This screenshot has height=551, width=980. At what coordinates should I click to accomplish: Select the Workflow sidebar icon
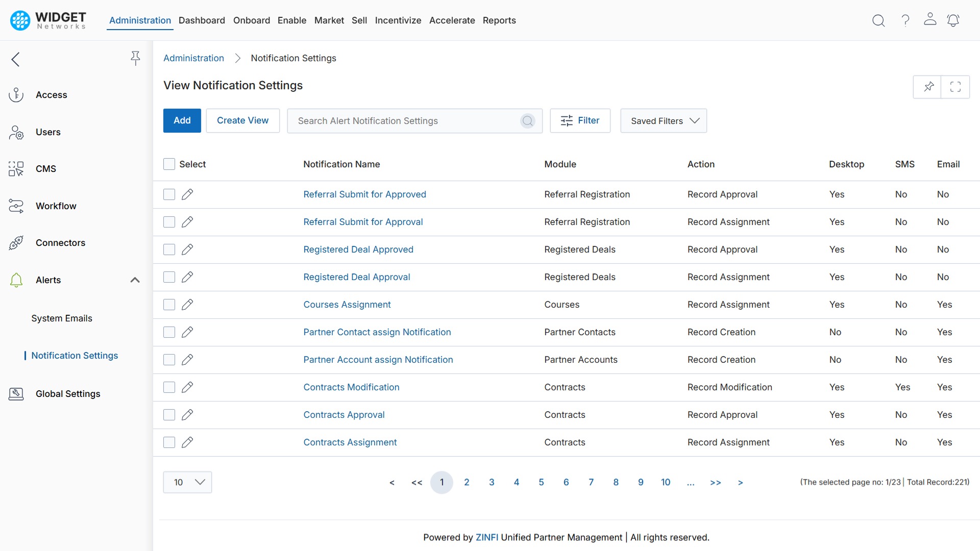click(16, 206)
